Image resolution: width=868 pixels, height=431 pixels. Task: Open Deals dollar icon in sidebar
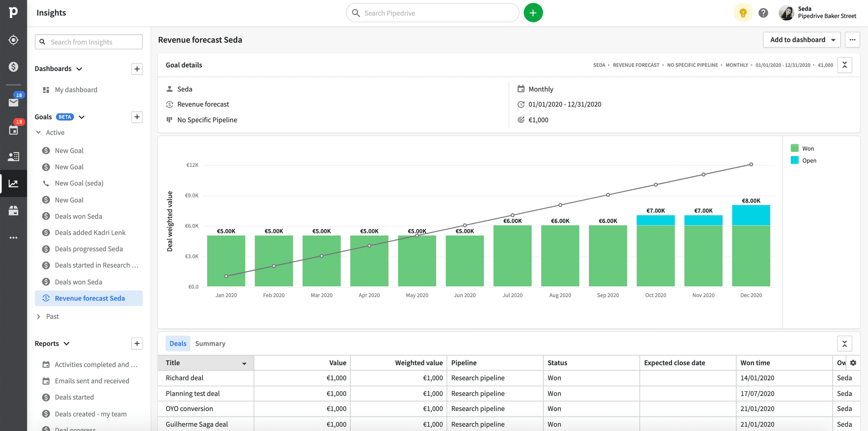13,67
